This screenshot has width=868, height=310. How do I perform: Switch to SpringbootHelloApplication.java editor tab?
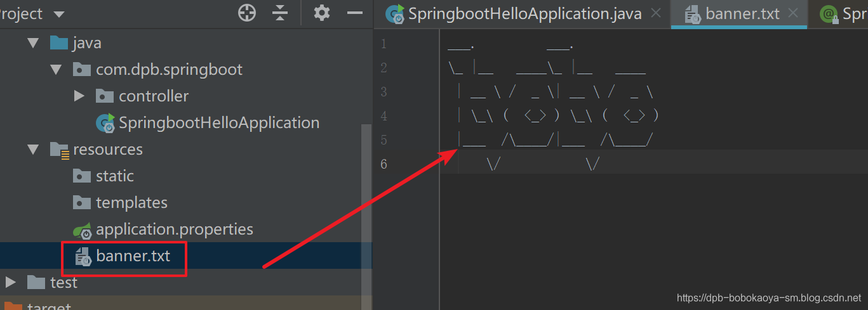coord(524,14)
